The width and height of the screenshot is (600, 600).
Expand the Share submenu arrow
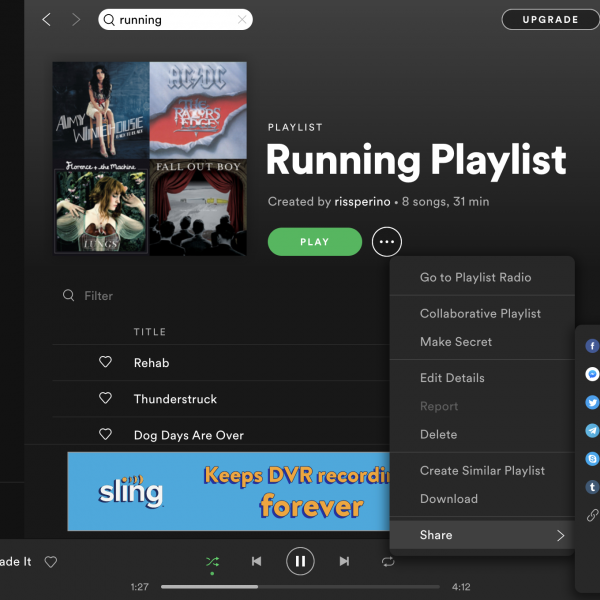561,535
